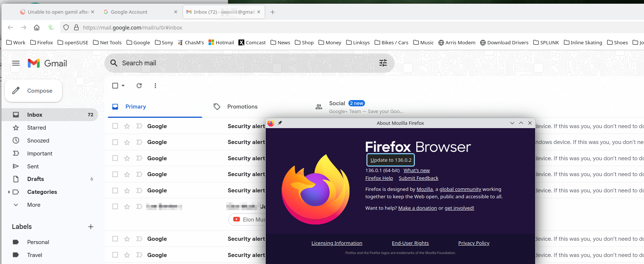Select checkbox of Google email below Elon attachment
Image resolution: width=644 pixels, height=264 pixels.
click(x=115, y=239)
